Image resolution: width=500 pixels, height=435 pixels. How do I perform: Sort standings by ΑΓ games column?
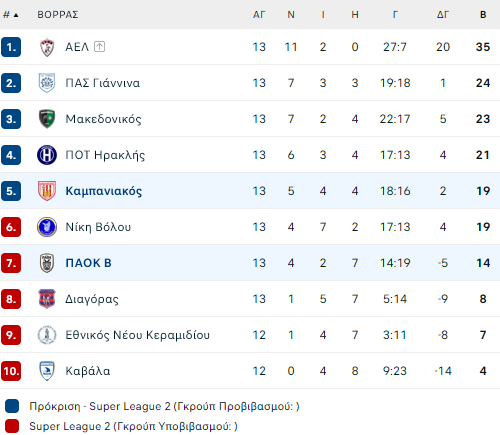point(259,15)
